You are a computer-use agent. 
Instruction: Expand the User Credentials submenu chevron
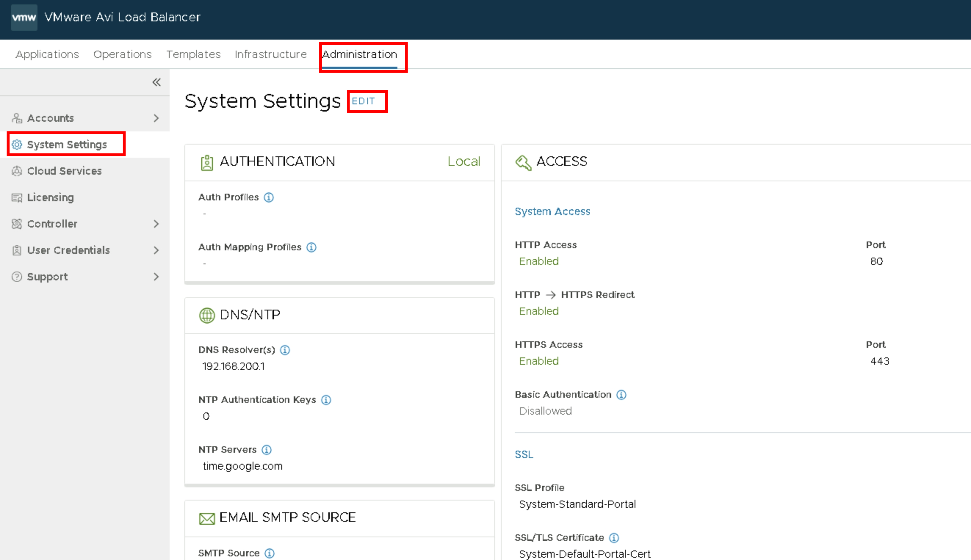[x=156, y=250]
